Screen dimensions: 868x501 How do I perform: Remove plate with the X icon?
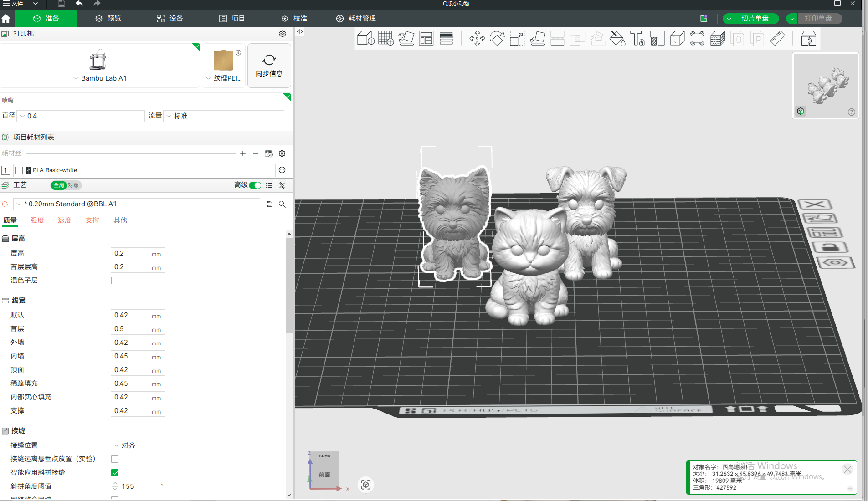815,204
